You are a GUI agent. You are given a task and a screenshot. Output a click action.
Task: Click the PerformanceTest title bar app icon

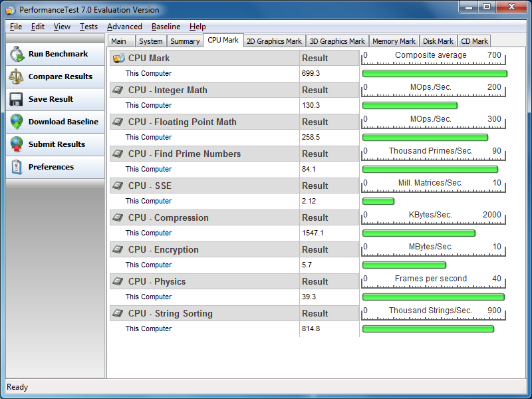tap(11, 10)
